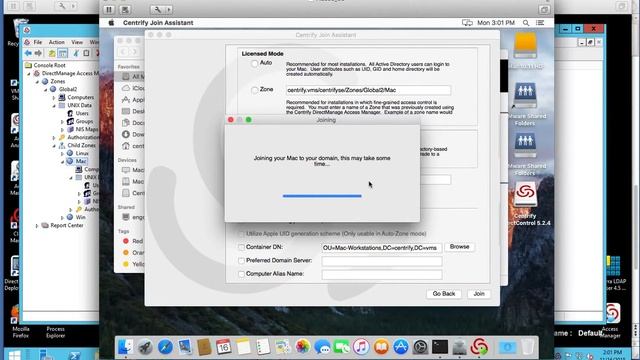
Task: Open Calendar from the Dock
Action: [x=224, y=347]
